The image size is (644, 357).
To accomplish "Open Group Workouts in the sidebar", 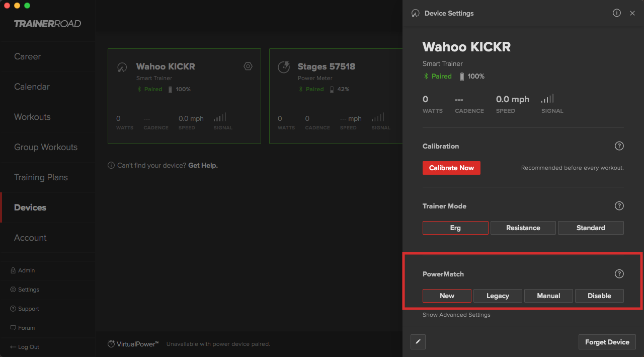I will click(x=46, y=147).
